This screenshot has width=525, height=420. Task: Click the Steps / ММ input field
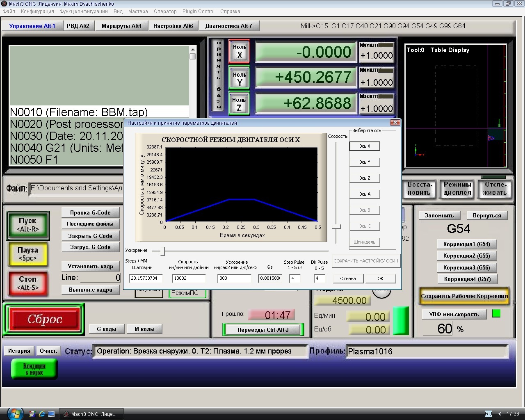(146, 278)
